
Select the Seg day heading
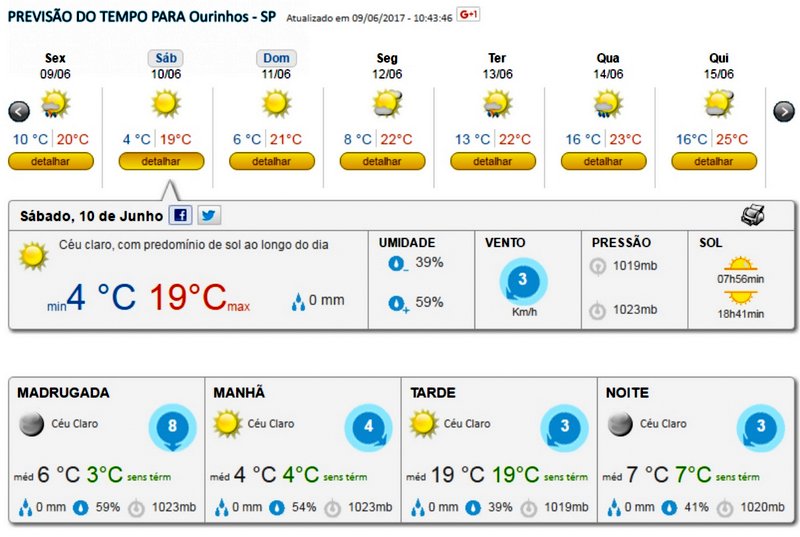pos(387,58)
